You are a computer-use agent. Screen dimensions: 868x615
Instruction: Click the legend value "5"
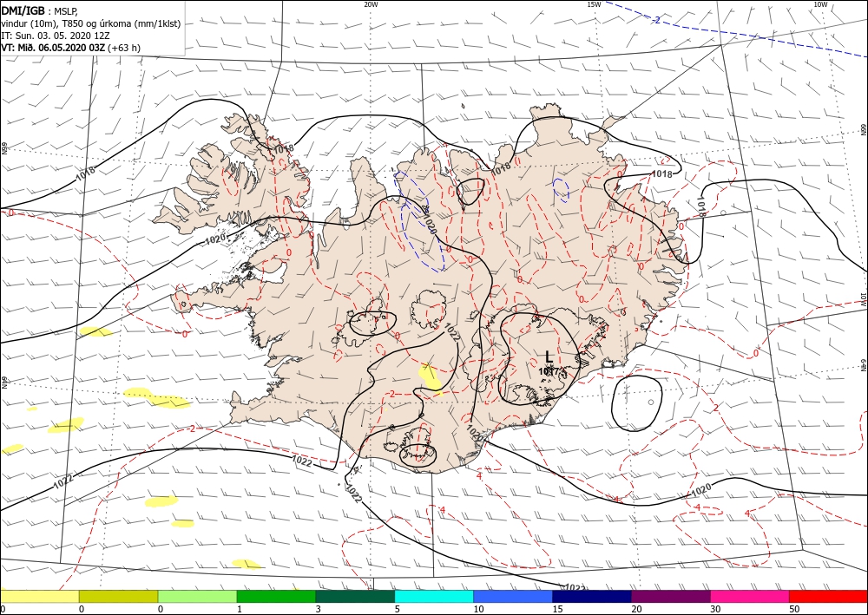pyautogui.click(x=398, y=609)
